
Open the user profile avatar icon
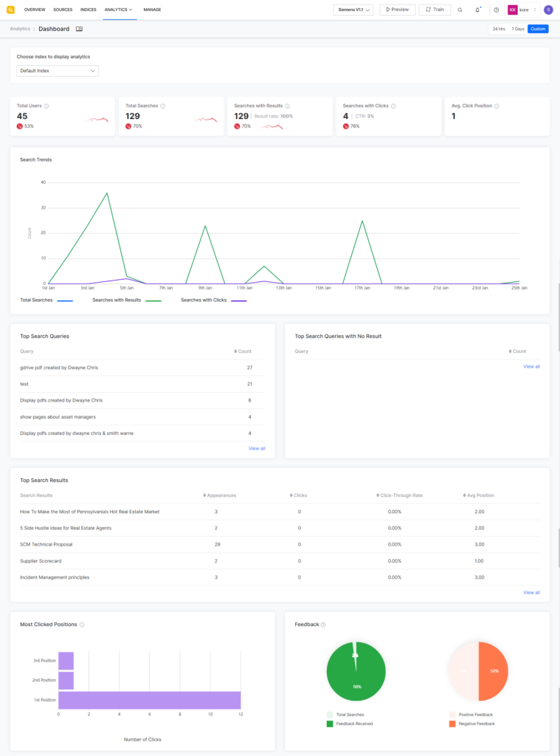point(547,10)
